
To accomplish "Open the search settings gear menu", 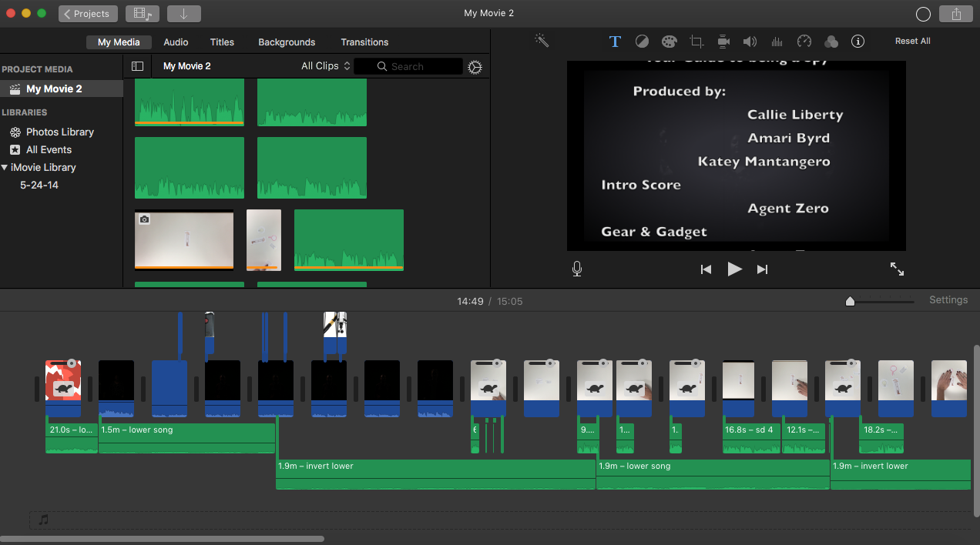I will (x=475, y=66).
